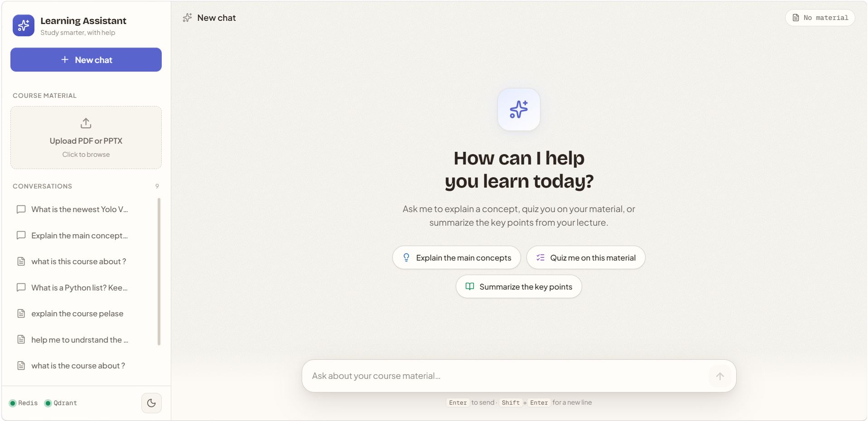Click the No material badge
Viewport: 868px width, 421px height.
coord(820,18)
